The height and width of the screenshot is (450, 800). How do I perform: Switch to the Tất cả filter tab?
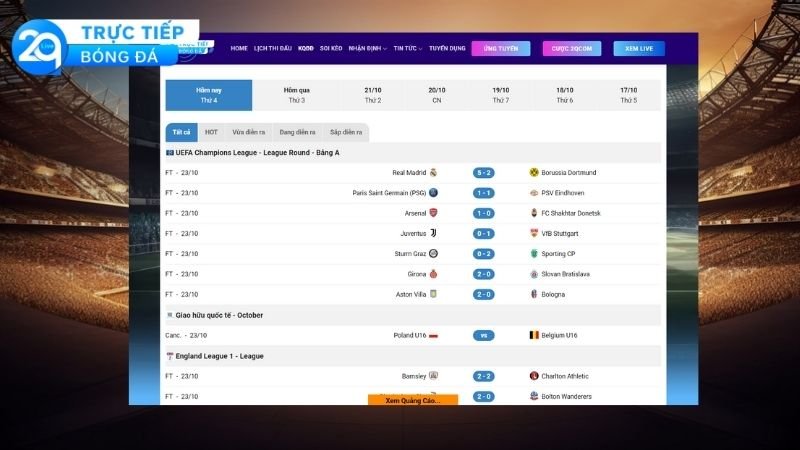pos(181,132)
